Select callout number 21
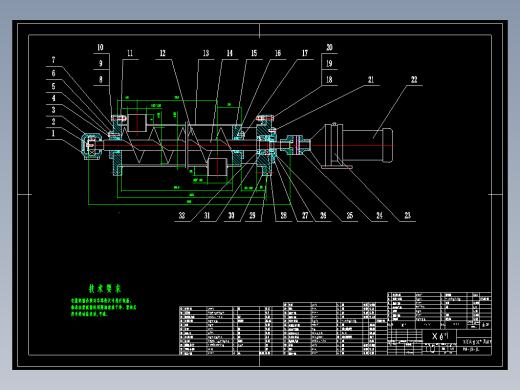The width and height of the screenshot is (520, 390). click(371, 80)
